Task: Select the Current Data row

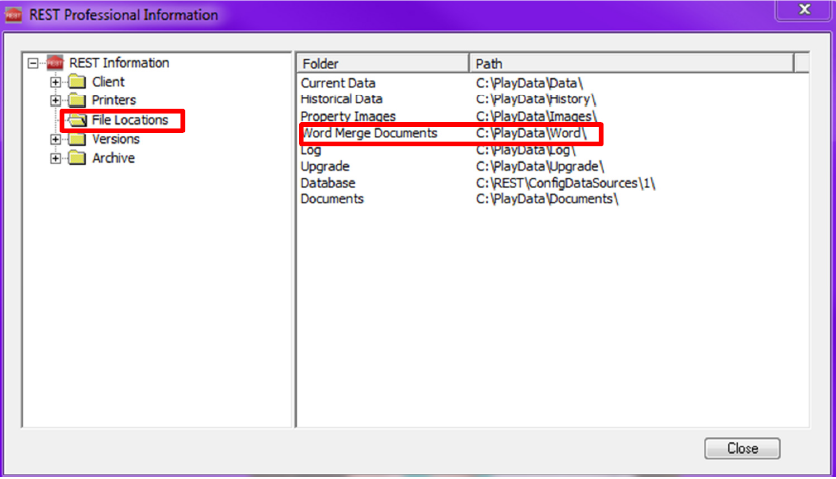Action: [x=552, y=83]
